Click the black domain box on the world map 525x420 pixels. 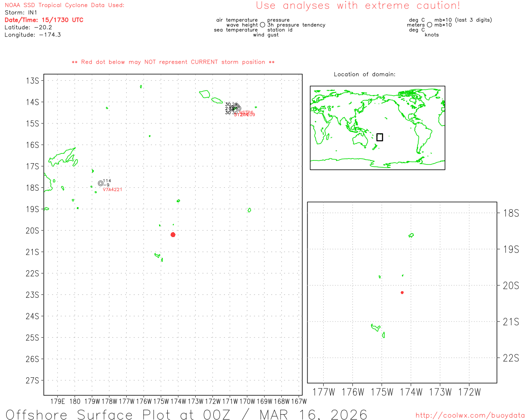point(380,137)
